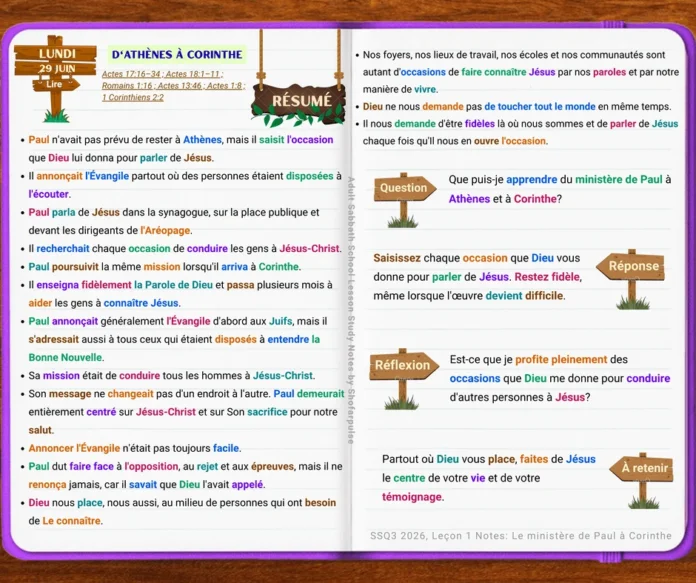Open the Actes 13:46 scripture link
The width and height of the screenshot is (696, 583).
point(180,86)
